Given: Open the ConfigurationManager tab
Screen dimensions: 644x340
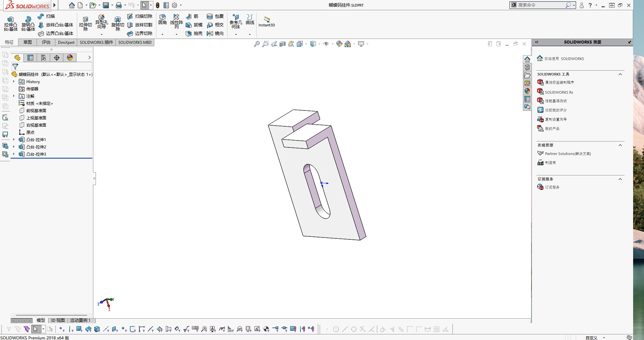Looking at the screenshot, I should pos(44,58).
